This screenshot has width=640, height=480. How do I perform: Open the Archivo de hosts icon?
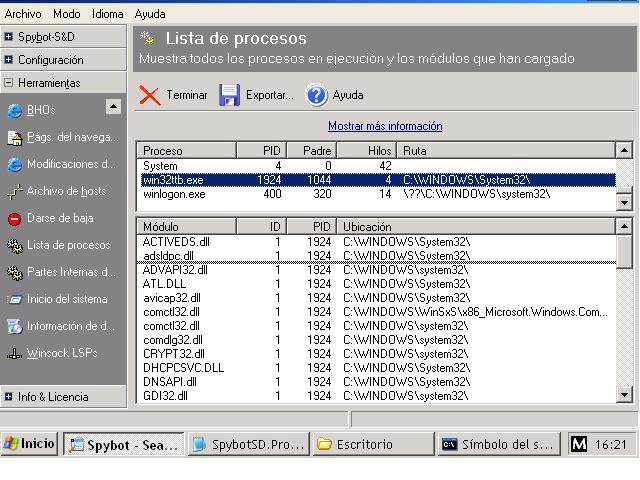tap(15, 191)
